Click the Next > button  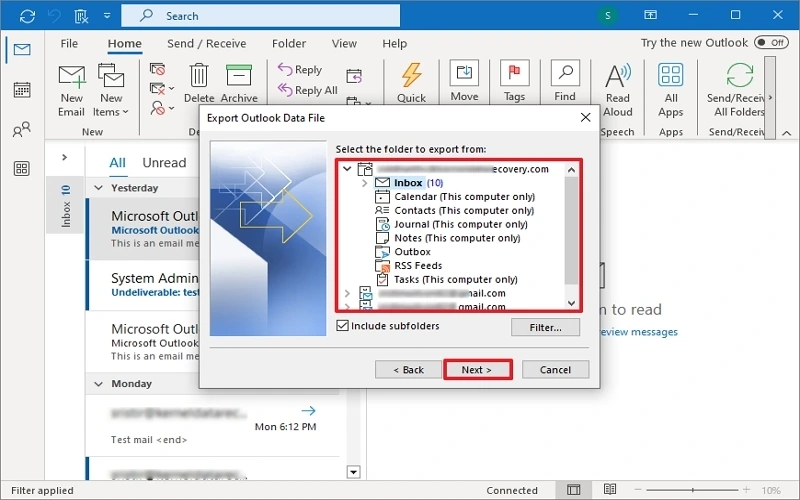point(478,370)
